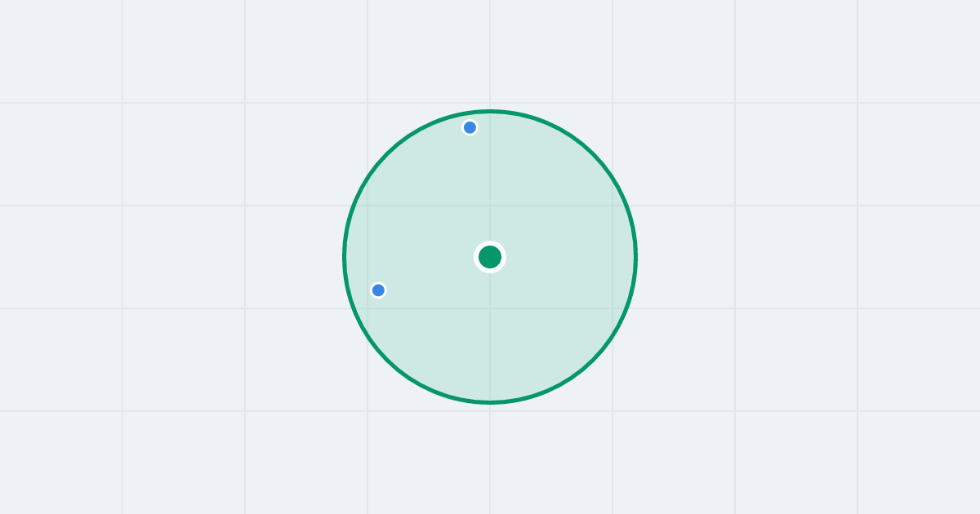Screen dimensions: 980x514
Task: Click the grid intersection directly above the circle's top
Action: pyautogui.click(x=490, y=103)
